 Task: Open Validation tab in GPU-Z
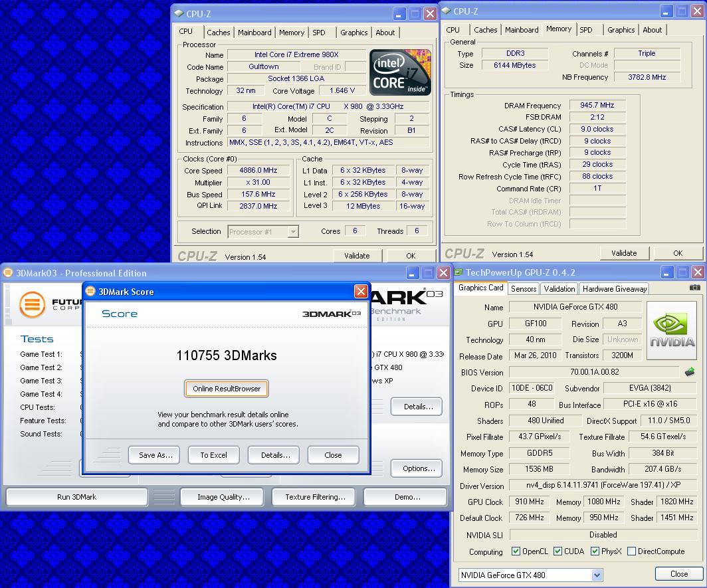coord(559,288)
